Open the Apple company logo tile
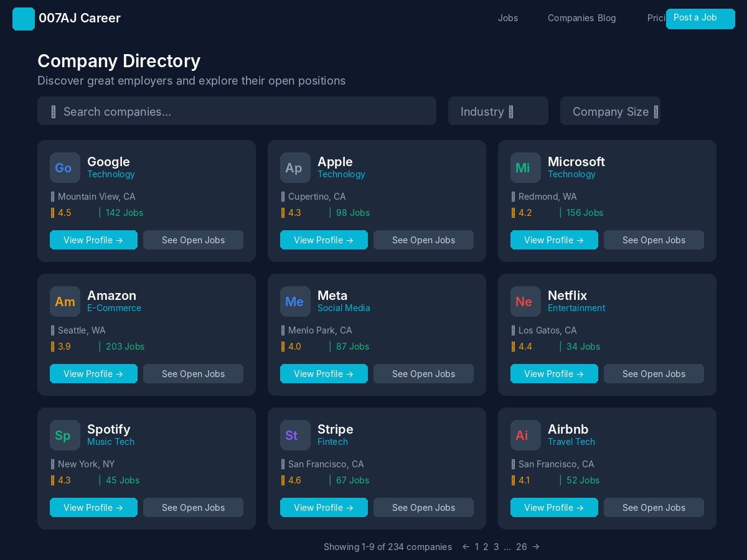 point(295,167)
